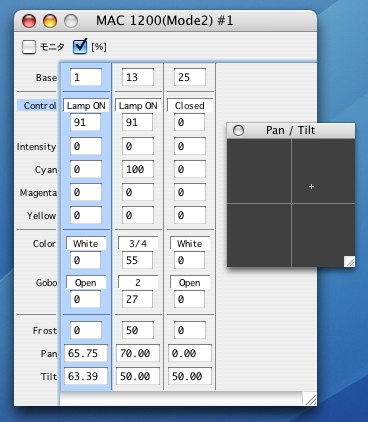Uncheck the [%] checkbox

80,47
